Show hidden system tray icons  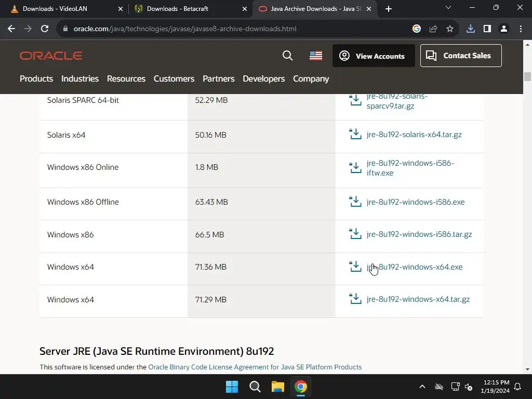tap(422, 387)
